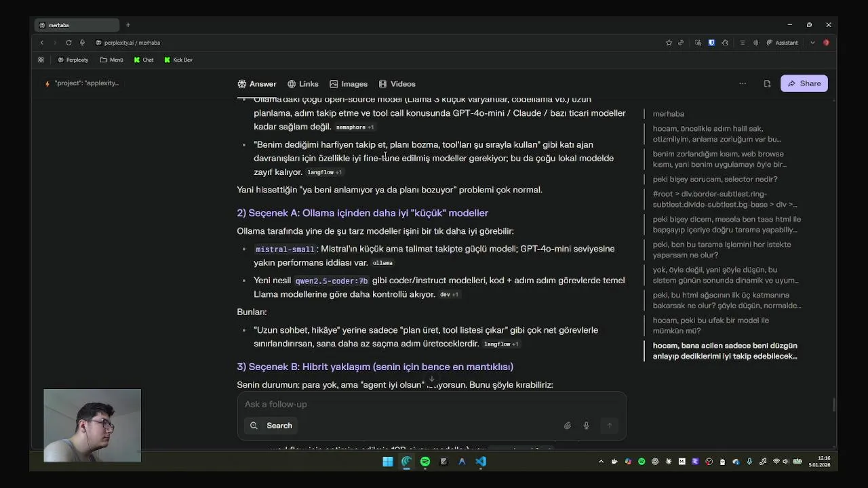Open the Menü bookmarks folder
868x488 pixels.
point(111,60)
